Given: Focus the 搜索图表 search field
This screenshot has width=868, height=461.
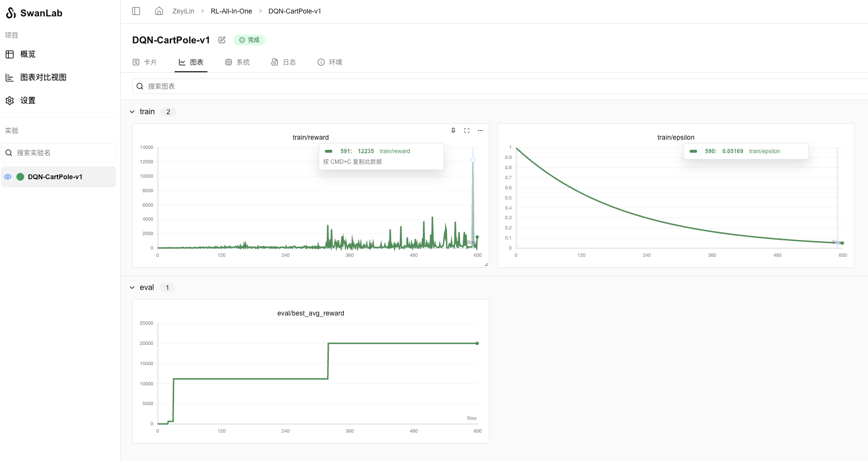Looking at the screenshot, I should [x=500, y=86].
